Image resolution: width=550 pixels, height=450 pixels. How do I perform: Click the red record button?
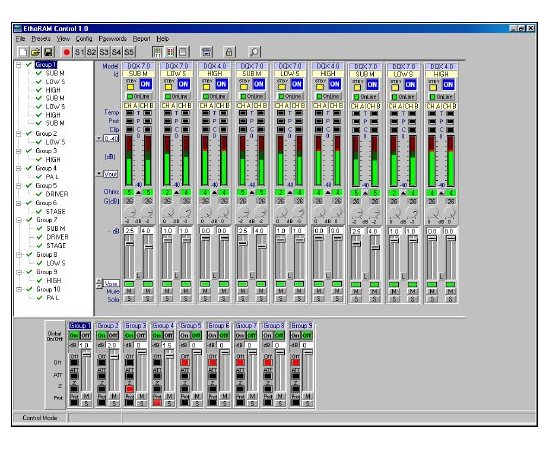(x=66, y=52)
